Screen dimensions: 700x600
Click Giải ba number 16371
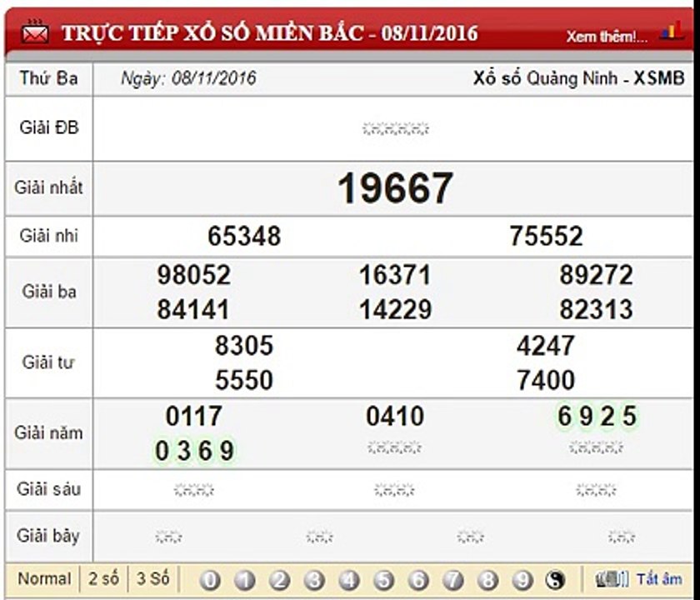(395, 274)
